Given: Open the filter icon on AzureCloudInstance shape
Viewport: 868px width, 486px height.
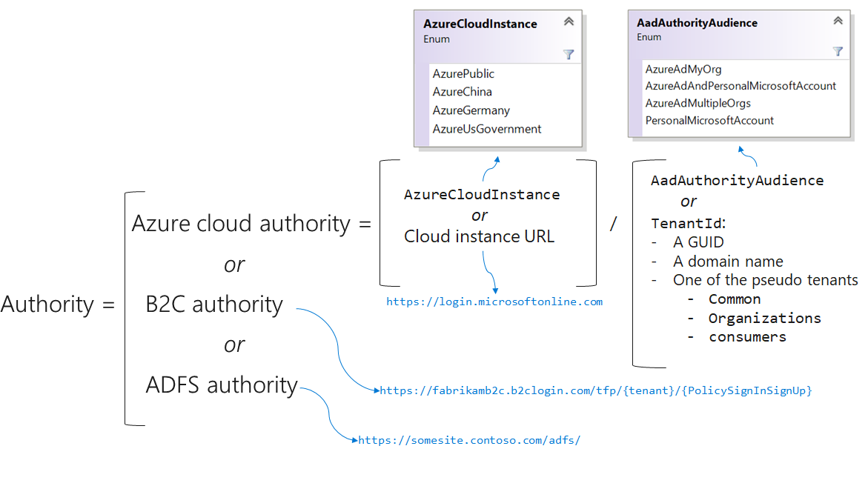Looking at the screenshot, I should (569, 54).
